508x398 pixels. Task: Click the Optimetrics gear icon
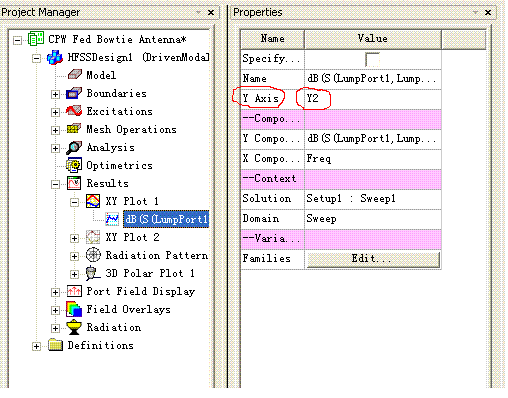coord(74,165)
